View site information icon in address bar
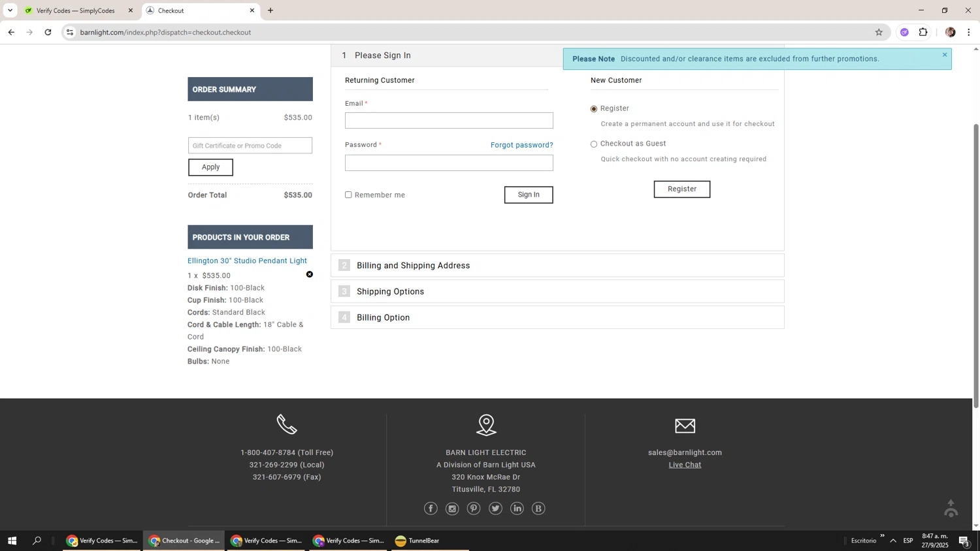980x551 pixels. 71,32
